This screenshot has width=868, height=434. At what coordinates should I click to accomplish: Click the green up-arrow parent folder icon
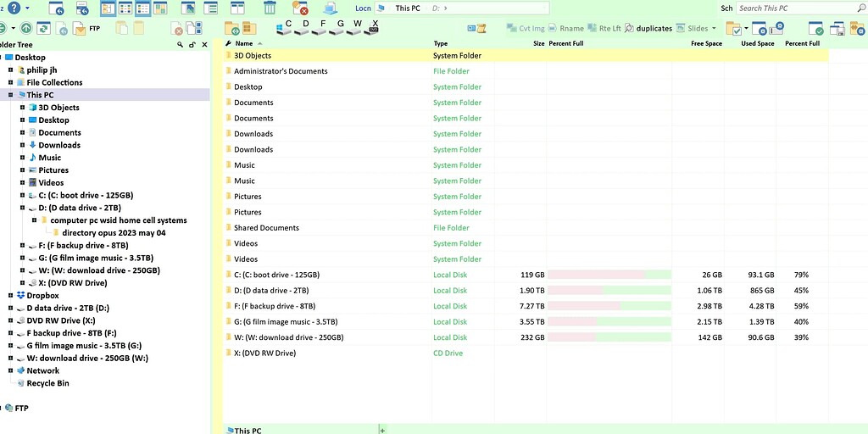tap(26, 28)
